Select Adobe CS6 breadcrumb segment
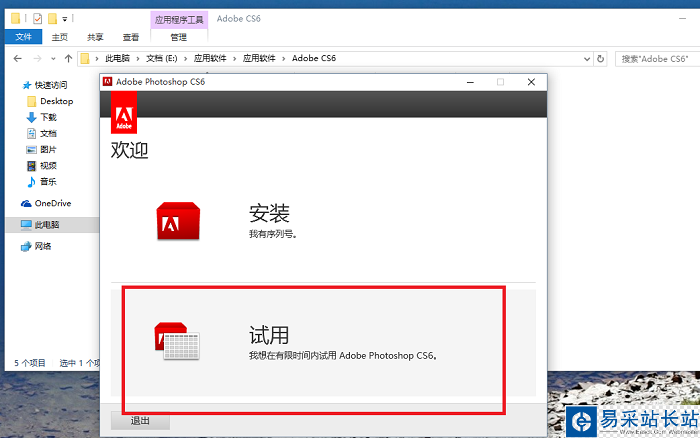 tap(314, 58)
